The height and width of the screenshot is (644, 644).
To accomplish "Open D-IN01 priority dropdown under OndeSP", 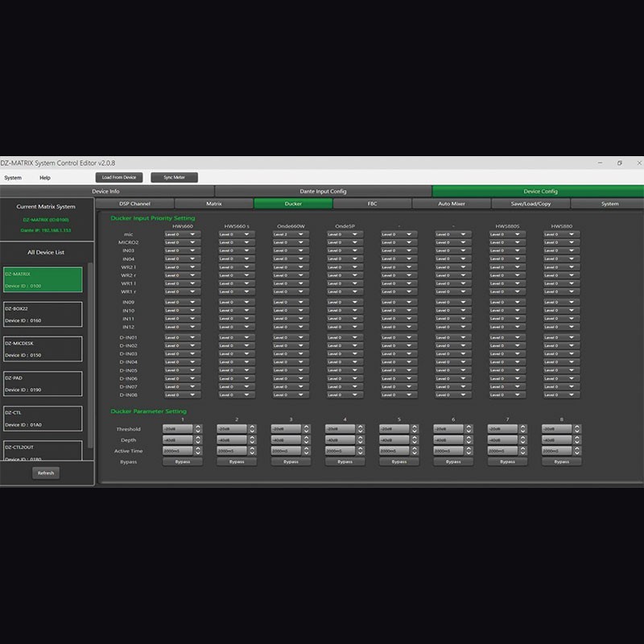I will point(345,337).
